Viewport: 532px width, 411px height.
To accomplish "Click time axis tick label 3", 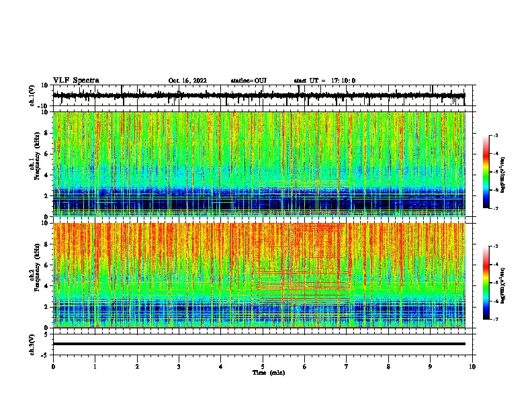I will 179,367.
